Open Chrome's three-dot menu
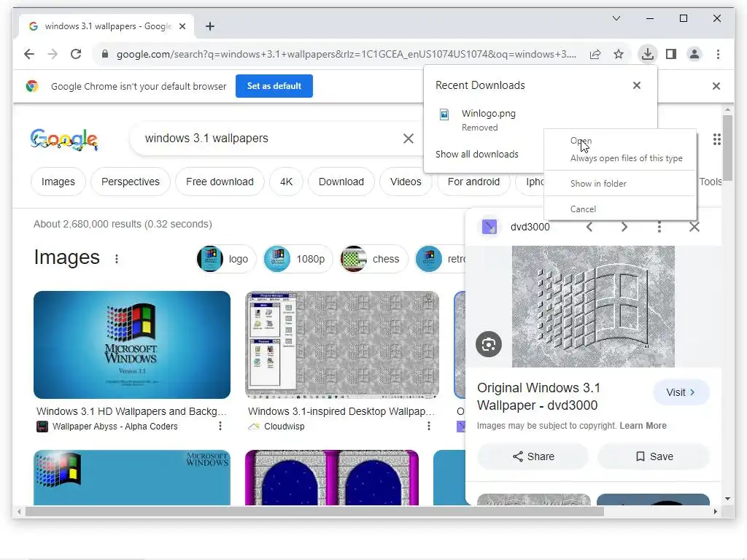 coord(718,54)
